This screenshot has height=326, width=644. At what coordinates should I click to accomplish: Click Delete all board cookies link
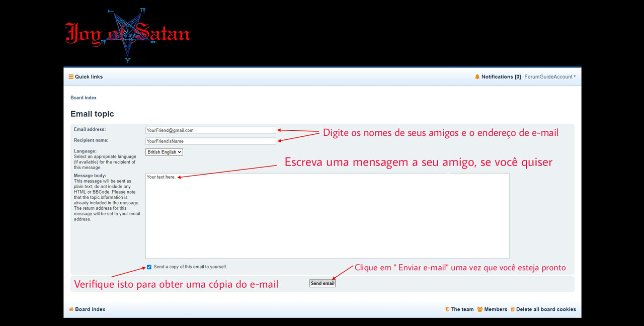(x=543, y=309)
